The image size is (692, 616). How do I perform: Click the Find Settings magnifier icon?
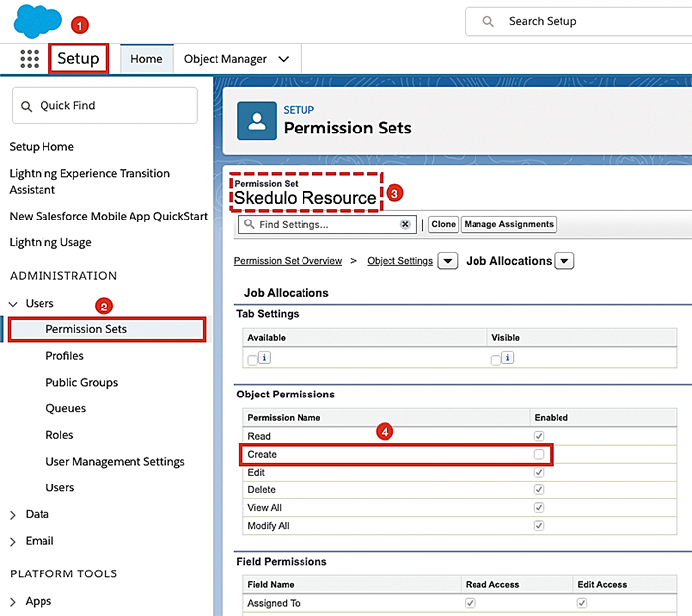click(x=249, y=224)
